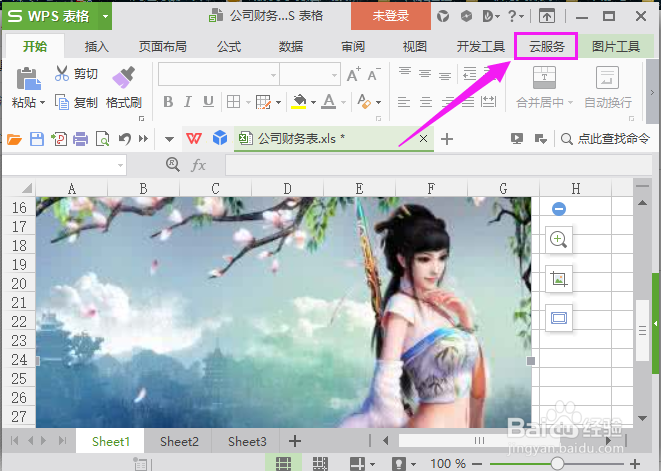Open the 图片工具 tab
661x471 pixels.
[x=616, y=46]
